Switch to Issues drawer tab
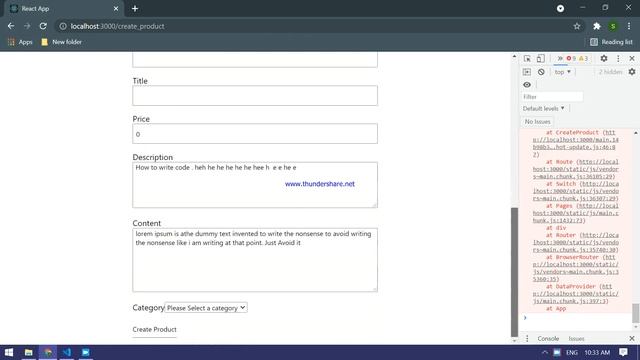Screen dimensions: 640x360 [x=576, y=339]
